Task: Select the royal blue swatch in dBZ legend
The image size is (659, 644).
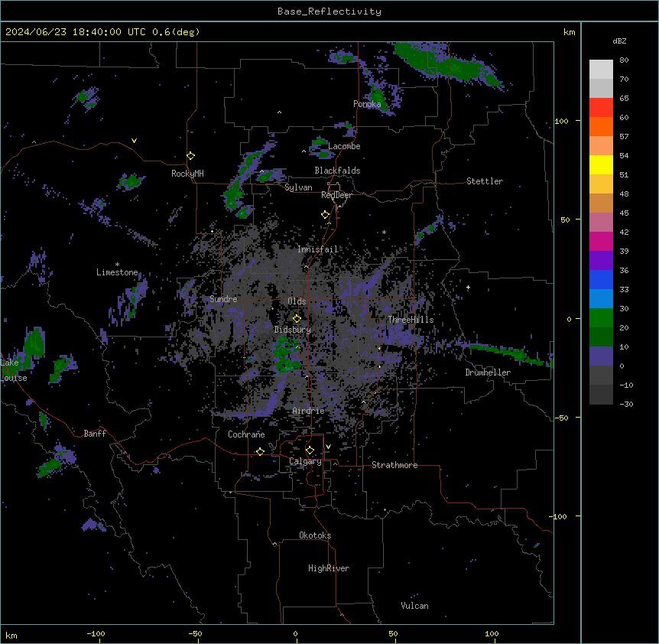Action: coord(601,279)
